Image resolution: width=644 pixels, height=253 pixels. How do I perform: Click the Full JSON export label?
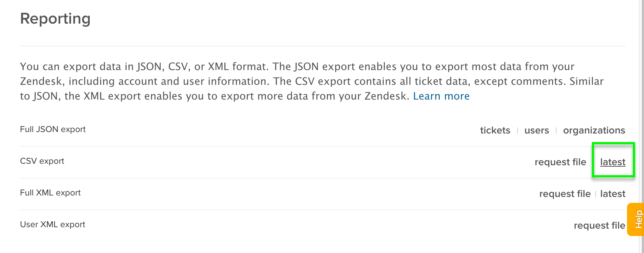[x=53, y=129]
